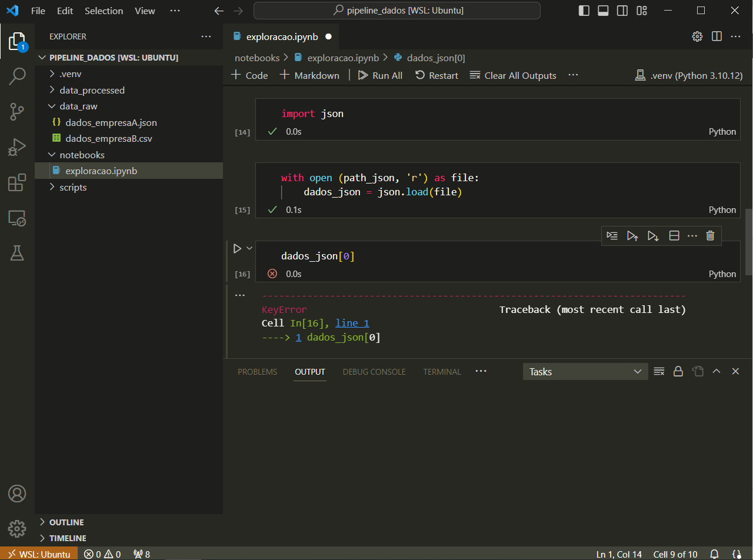This screenshot has width=753, height=560.
Task: Delete the cell with trash icon
Action: 710,235
